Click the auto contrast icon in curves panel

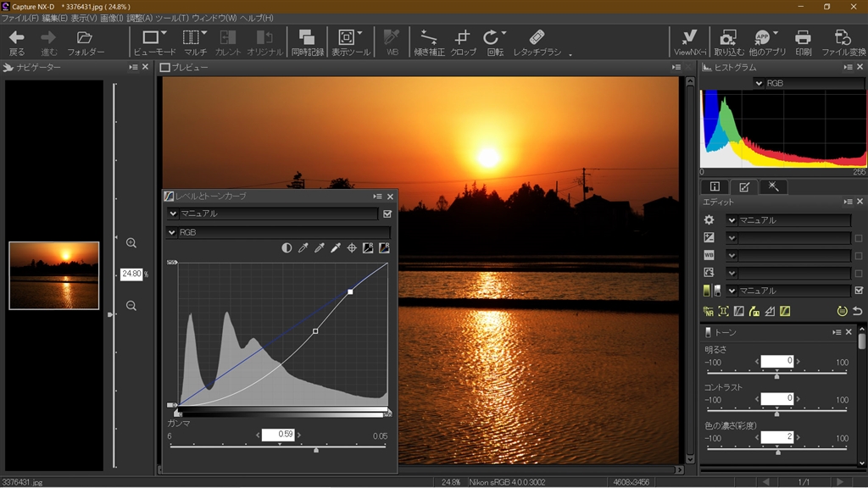point(287,248)
